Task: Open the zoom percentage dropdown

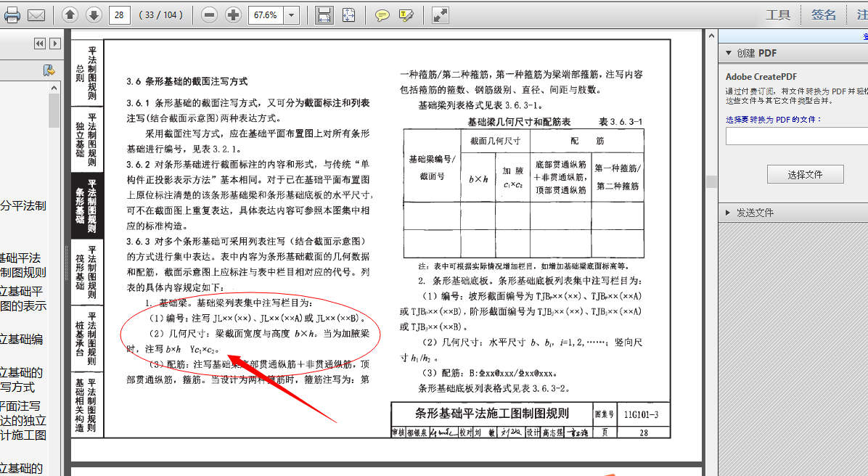Action: tap(291, 14)
